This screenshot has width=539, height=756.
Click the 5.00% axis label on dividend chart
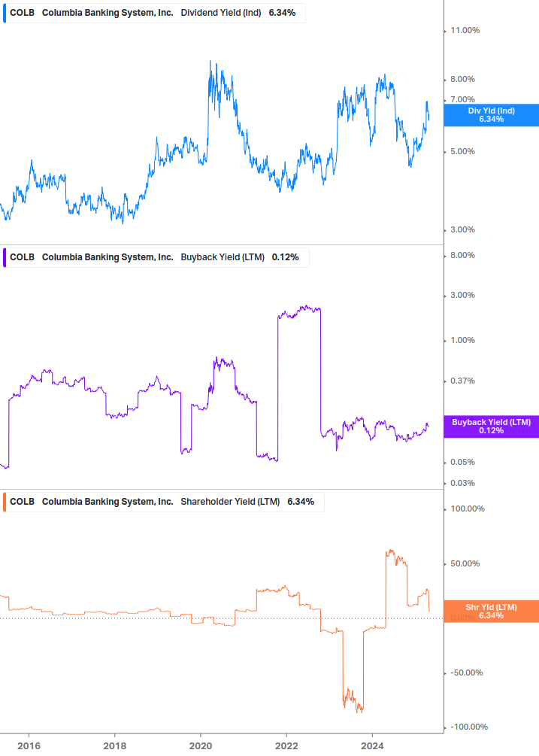pos(462,151)
